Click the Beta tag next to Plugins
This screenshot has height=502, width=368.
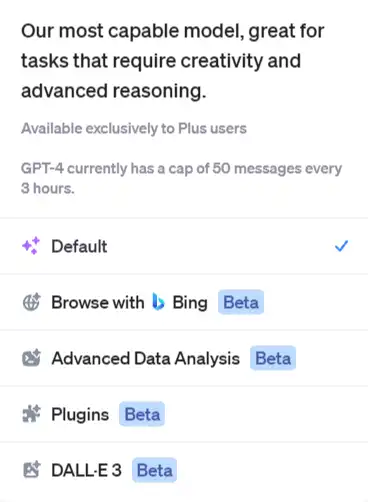pyautogui.click(x=142, y=414)
